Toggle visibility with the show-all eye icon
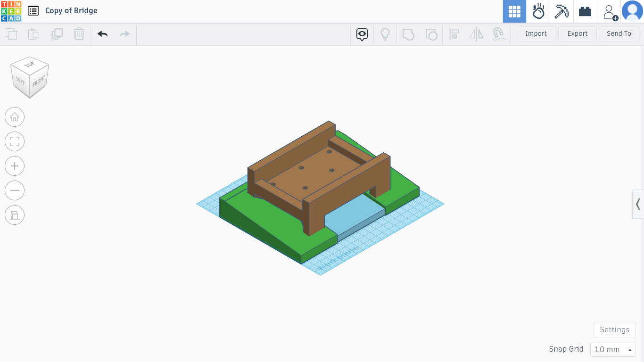644x362 pixels. pyautogui.click(x=362, y=35)
